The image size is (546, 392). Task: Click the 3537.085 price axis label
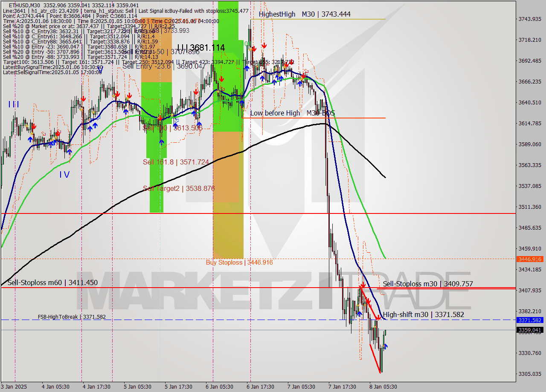pos(530,186)
